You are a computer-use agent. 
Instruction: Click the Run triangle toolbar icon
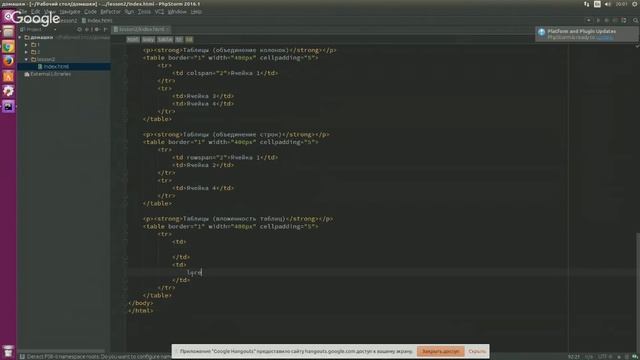pyautogui.click(x=598, y=20)
